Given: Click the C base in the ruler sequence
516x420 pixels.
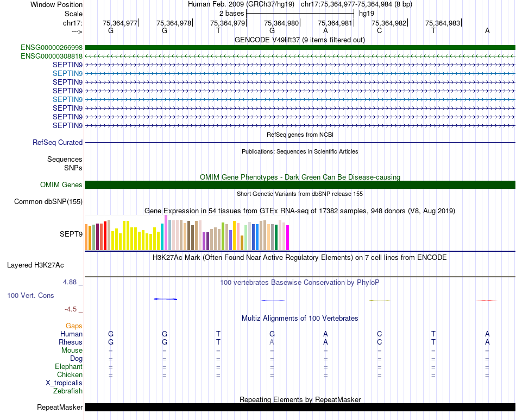Looking at the screenshot, I should [380, 30].
